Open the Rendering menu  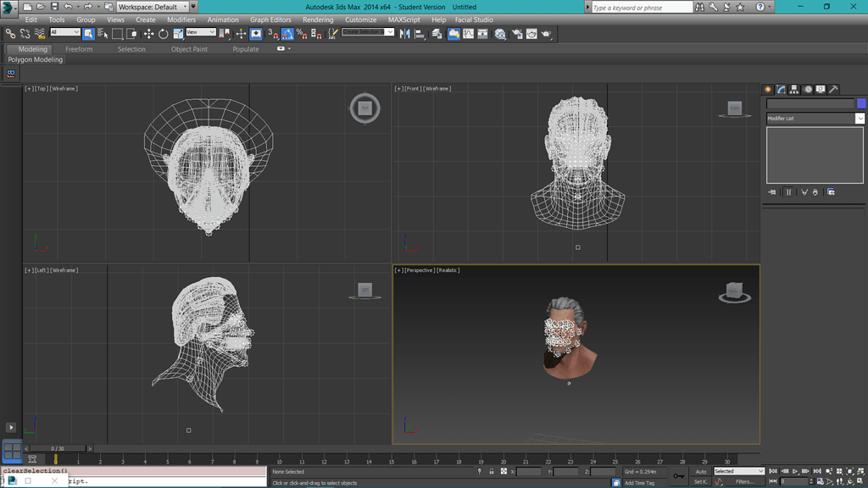[x=319, y=19]
